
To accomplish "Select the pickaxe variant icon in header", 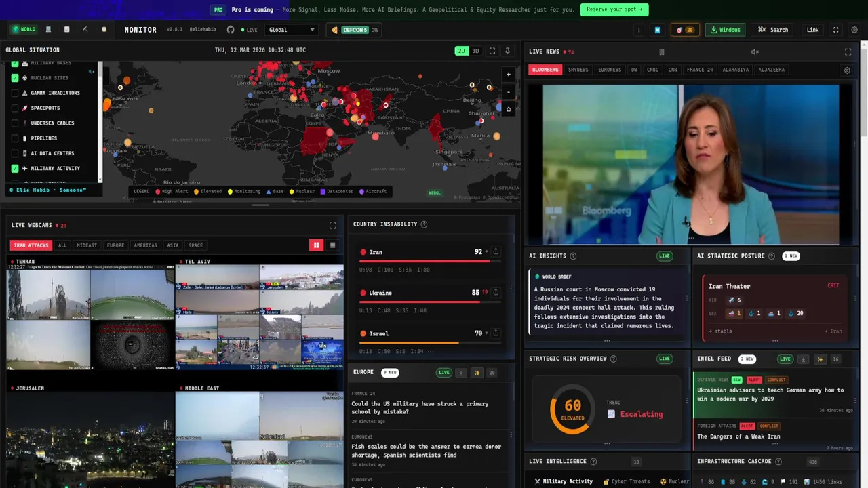I will click(x=85, y=29).
